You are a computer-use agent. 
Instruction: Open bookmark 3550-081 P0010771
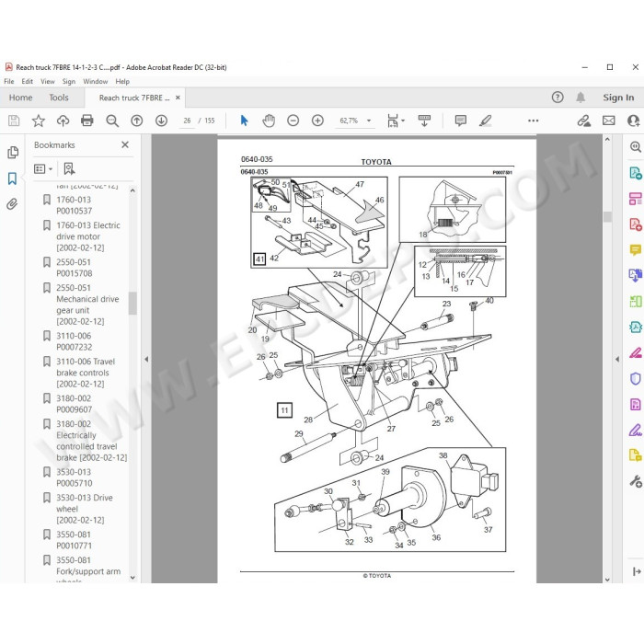pos(74,540)
